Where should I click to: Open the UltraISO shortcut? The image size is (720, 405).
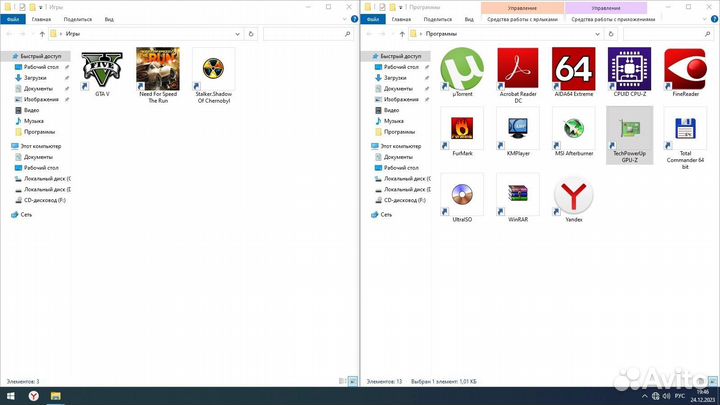[x=462, y=198]
